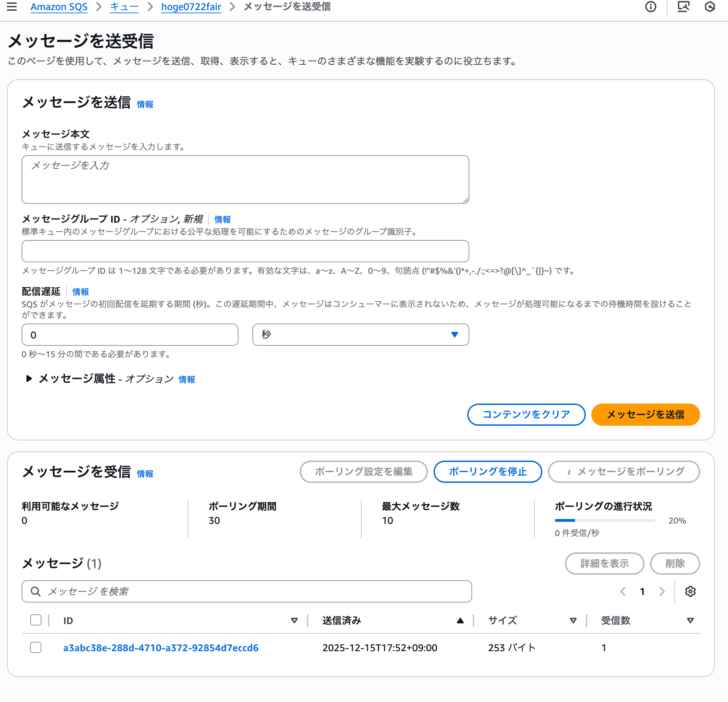Select the checkbox for message a3abc38e
This screenshot has width=728, height=702.
tap(36, 647)
